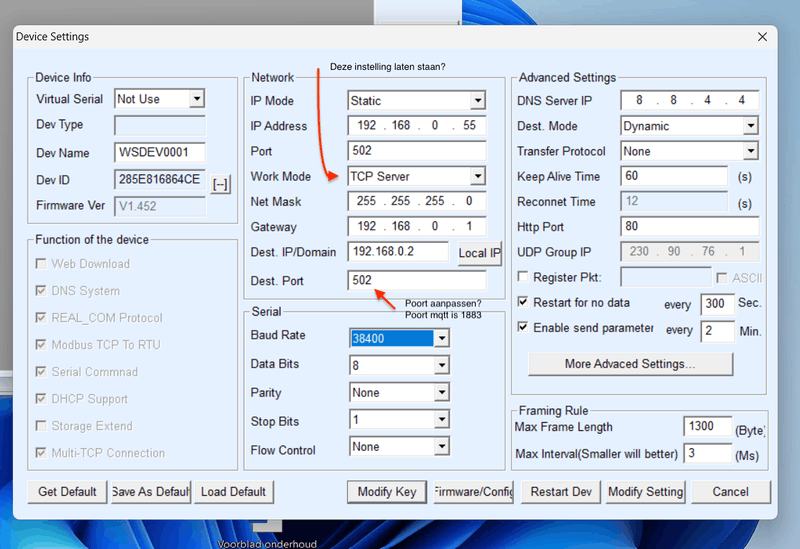The height and width of the screenshot is (549, 800).
Task: Toggle the Modbus TCP To RTU checkbox
Action: [41, 345]
